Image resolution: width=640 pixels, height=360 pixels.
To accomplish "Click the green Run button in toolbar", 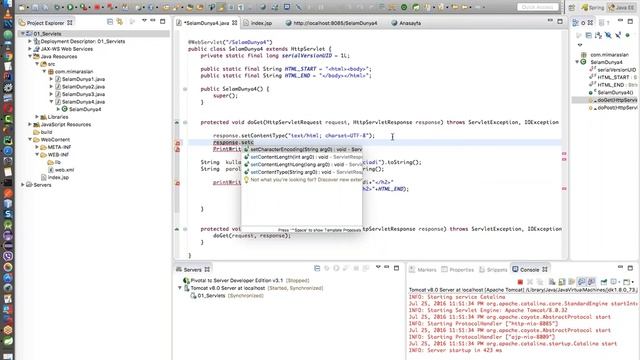I will (x=70, y=7).
